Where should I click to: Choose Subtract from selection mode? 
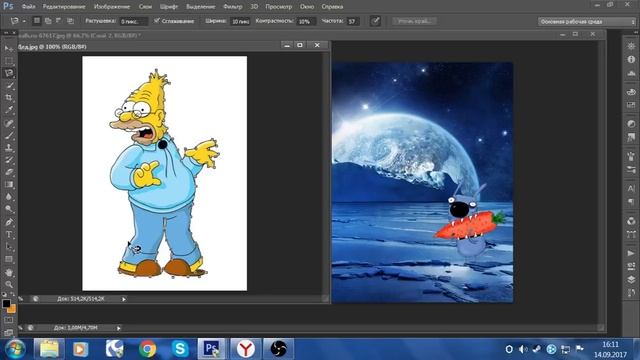pos(59,21)
